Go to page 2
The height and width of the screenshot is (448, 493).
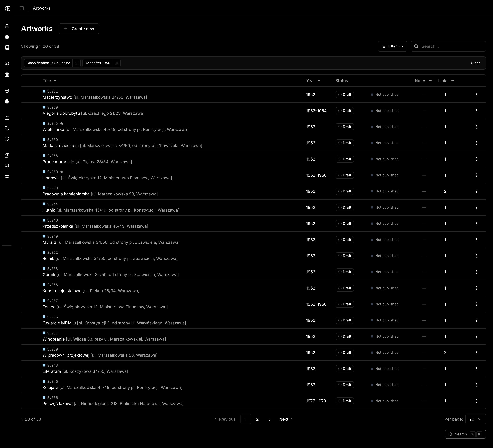257,419
